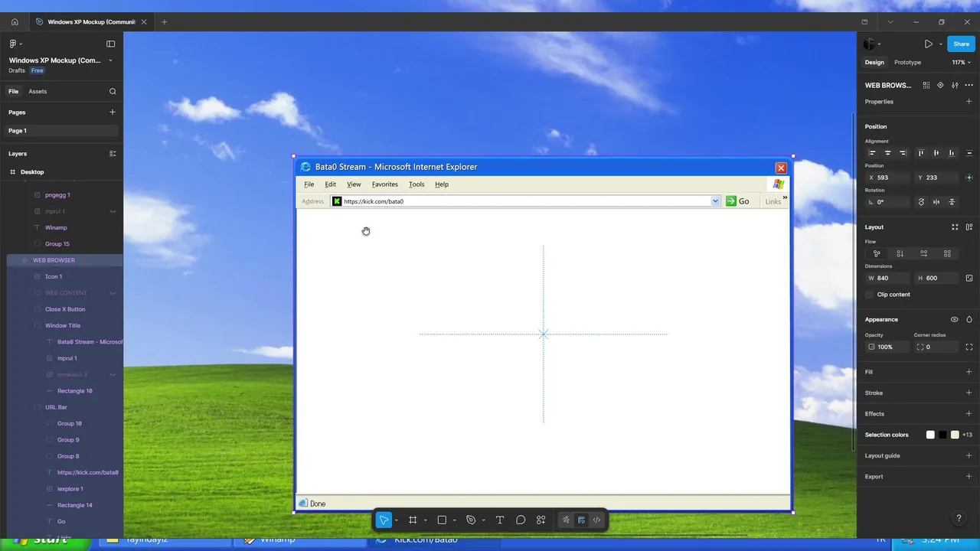Open the Favorites menu in Internet Explorer mockup
The image size is (980, 551).
click(384, 184)
